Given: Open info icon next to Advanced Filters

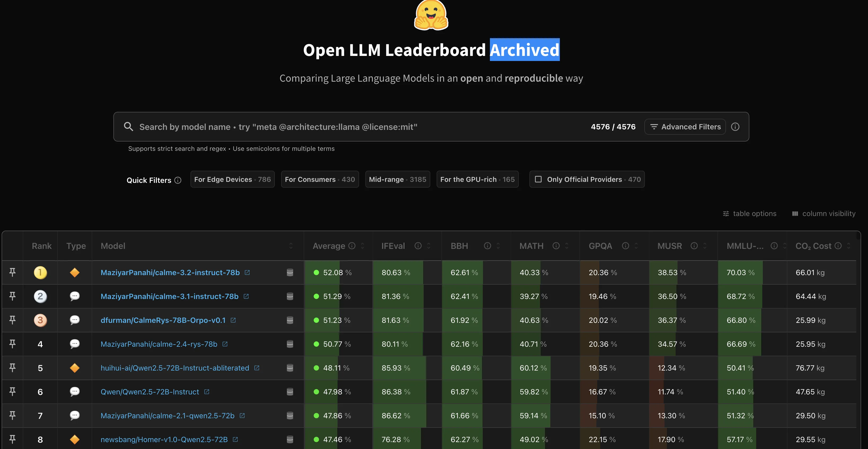Looking at the screenshot, I should pos(735,127).
